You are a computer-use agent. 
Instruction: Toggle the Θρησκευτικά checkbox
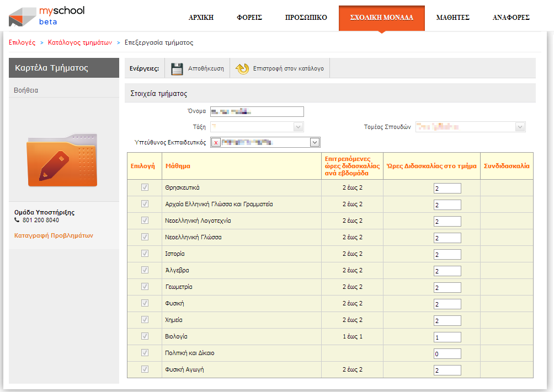coord(145,187)
